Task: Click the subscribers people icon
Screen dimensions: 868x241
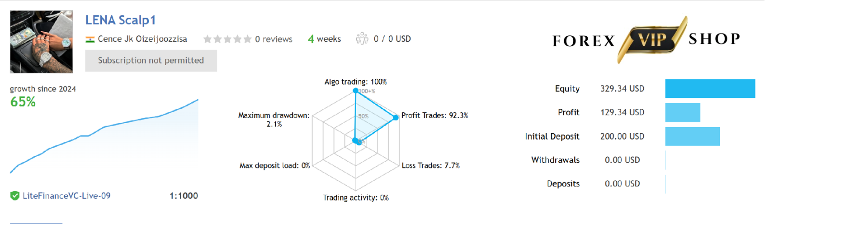Action: (x=362, y=39)
